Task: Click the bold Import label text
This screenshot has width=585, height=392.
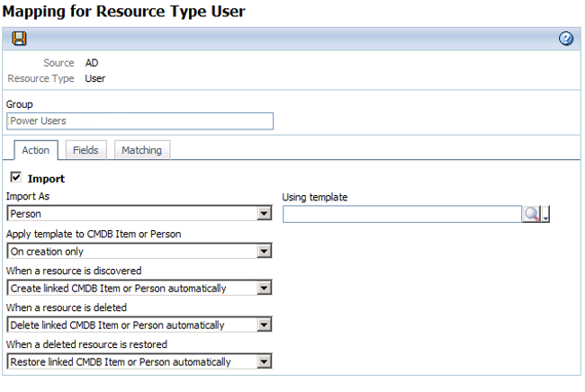Action: tap(46, 179)
